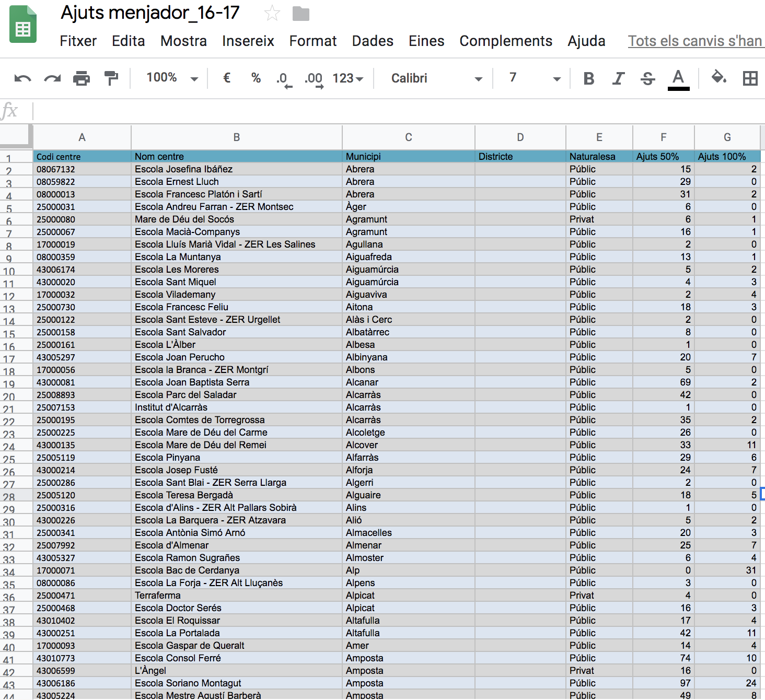Click the document title Ajuts menjador_16-17

pos(150,13)
